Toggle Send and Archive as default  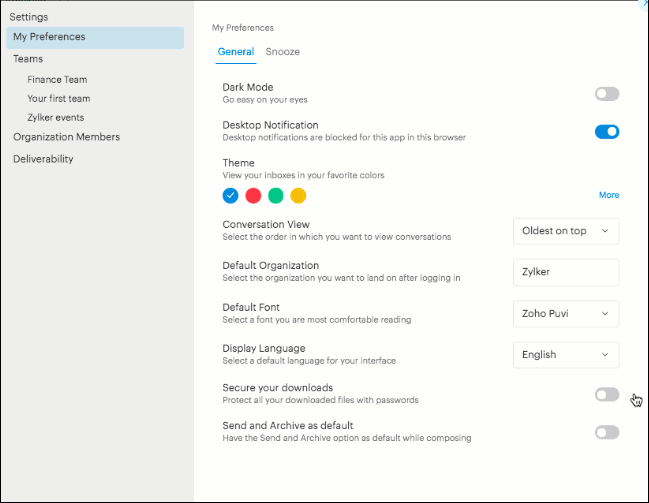pos(607,432)
